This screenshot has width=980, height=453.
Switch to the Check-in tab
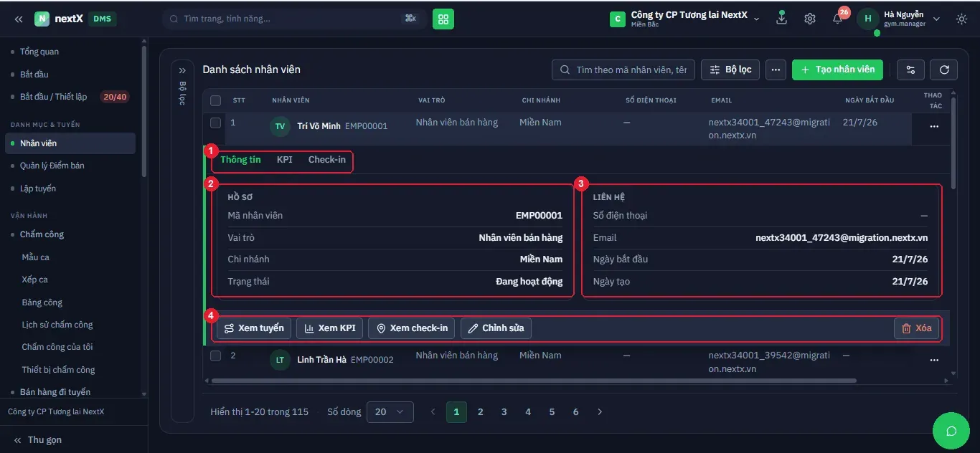[327, 160]
